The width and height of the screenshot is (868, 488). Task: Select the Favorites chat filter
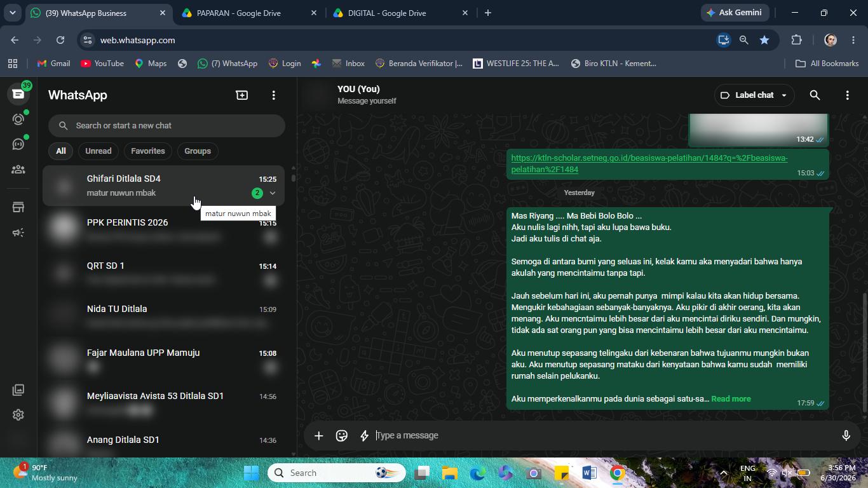tap(148, 151)
